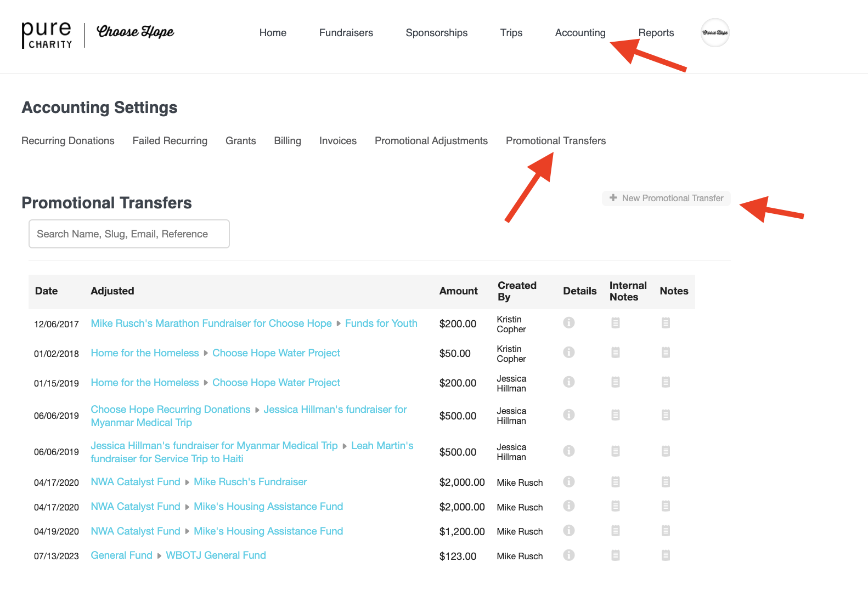
Task: Open internal notes icon for 01/02/2018 transfer
Action: pos(615,353)
